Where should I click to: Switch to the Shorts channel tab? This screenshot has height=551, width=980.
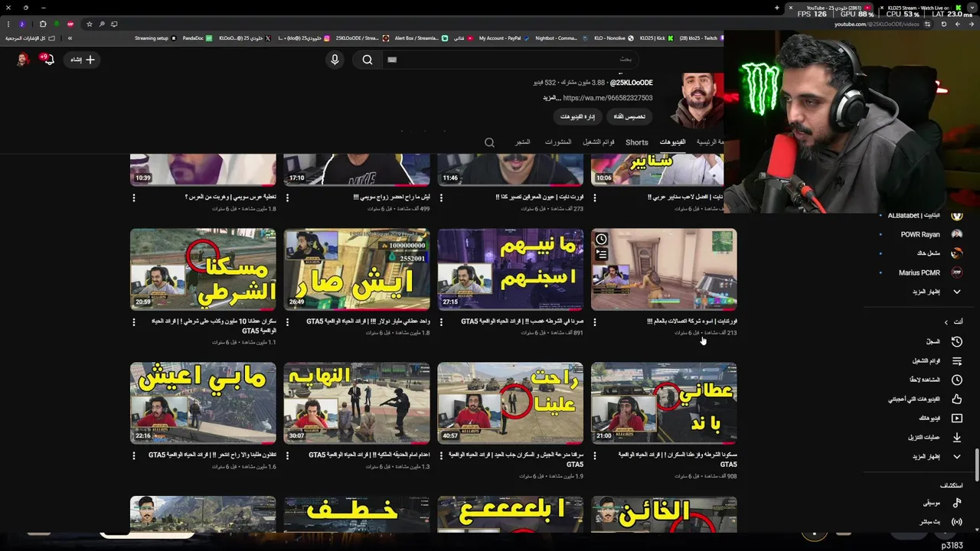click(x=636, y=142)
